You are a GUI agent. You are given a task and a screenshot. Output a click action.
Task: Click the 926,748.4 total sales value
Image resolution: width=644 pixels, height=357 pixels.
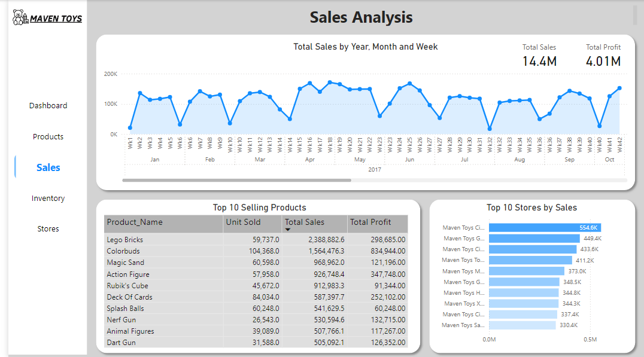(329, 274)
